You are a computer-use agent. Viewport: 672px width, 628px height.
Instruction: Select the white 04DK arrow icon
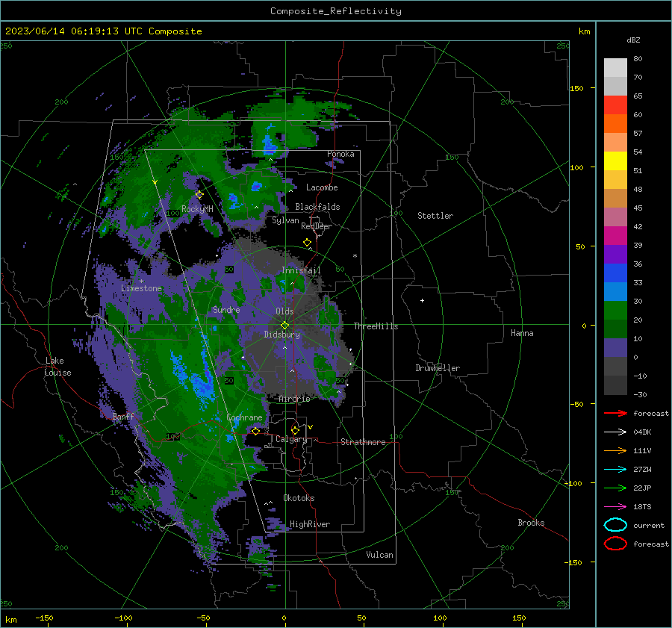click(615, 432)
